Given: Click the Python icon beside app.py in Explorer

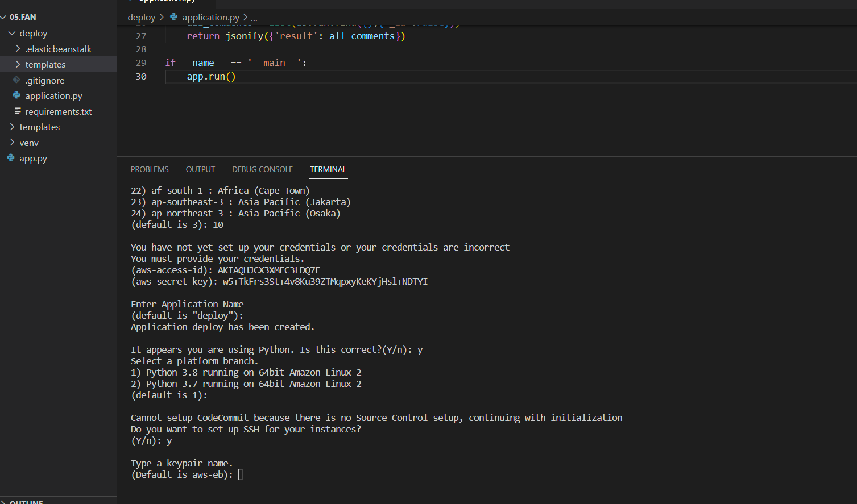Looking at the screenshot, I should pyautogui.click(x=11, y=158).
